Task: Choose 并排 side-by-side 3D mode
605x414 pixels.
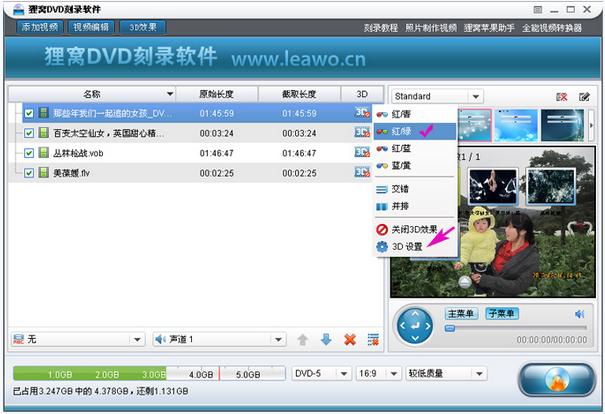Action: (415, 206)
